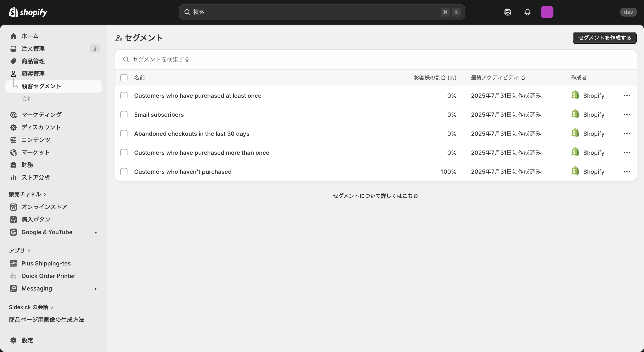Image resolution: width=644 pixels, height=352 pixels.
Task: Open the ホーム (Home) icon
Action: (x=13, y=36)
